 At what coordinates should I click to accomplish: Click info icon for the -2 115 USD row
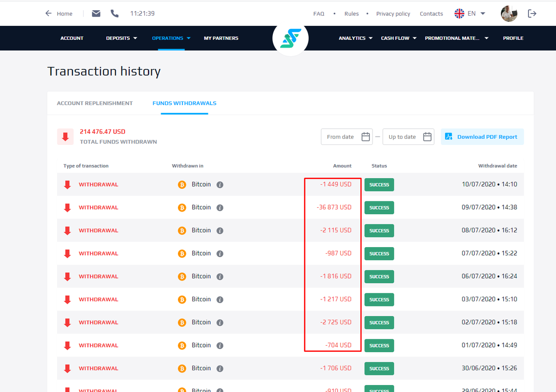220,230
